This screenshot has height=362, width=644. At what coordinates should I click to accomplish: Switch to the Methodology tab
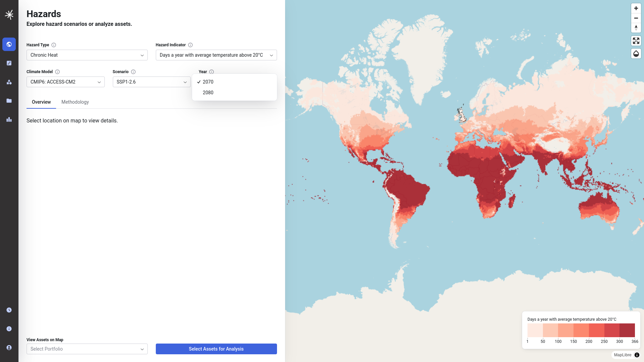click(75, 102)
